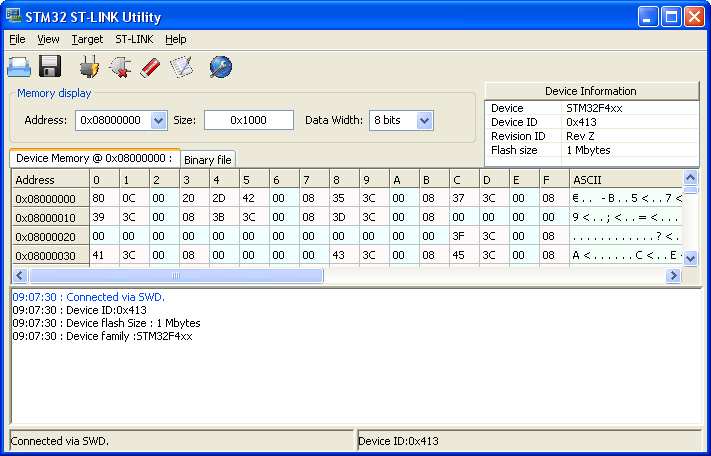The height and width of the screenshot is (456, 711).
Task: Select row address 0x08000010
Action: coord(50,218)
